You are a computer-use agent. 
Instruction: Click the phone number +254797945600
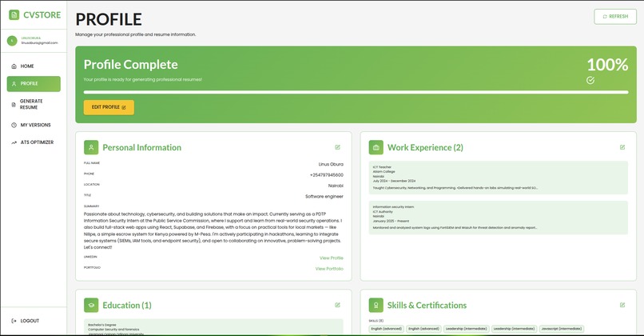coord(327,174)
